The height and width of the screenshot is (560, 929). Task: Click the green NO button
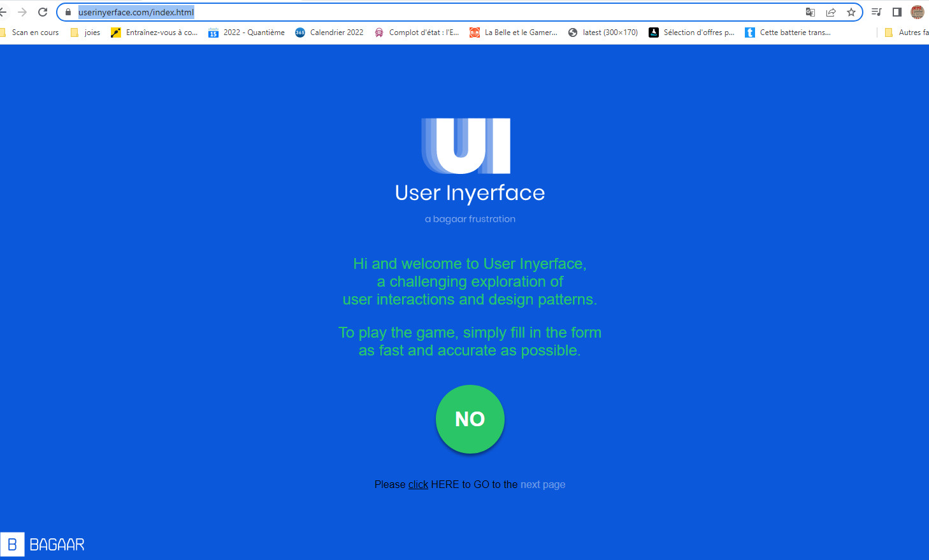[470, 419]
